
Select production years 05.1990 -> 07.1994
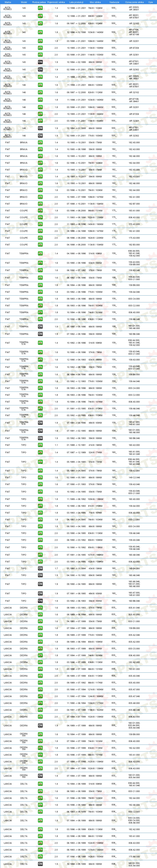76,689
